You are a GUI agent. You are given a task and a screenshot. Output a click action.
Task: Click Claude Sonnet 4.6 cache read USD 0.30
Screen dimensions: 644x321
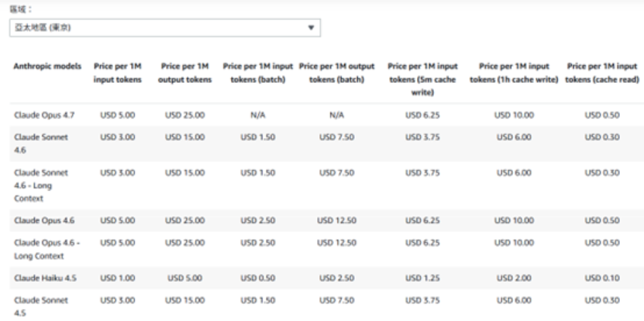point(602,137)
